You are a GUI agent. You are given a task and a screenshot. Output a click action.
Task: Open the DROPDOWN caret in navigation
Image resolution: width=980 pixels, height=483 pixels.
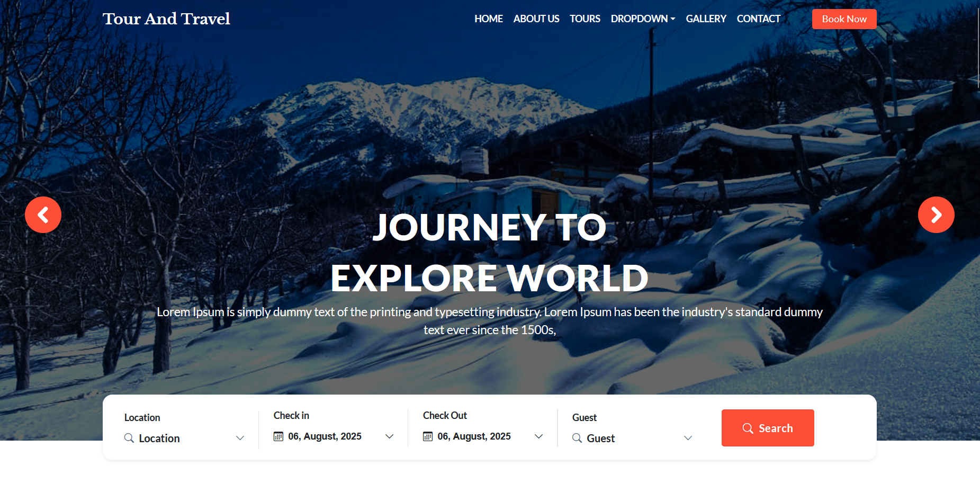pyautogui.click(x=673, y=19)
